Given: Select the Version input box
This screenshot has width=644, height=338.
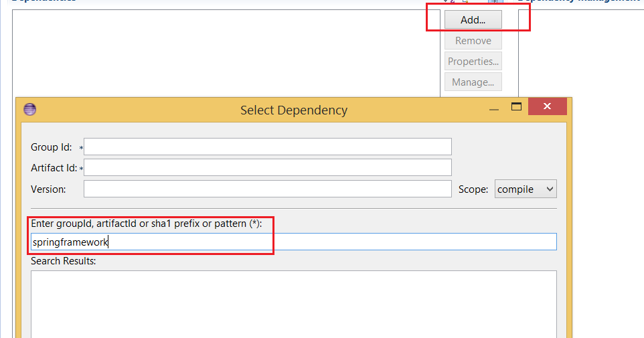Looking at the screenshot, I should [267, 189].
